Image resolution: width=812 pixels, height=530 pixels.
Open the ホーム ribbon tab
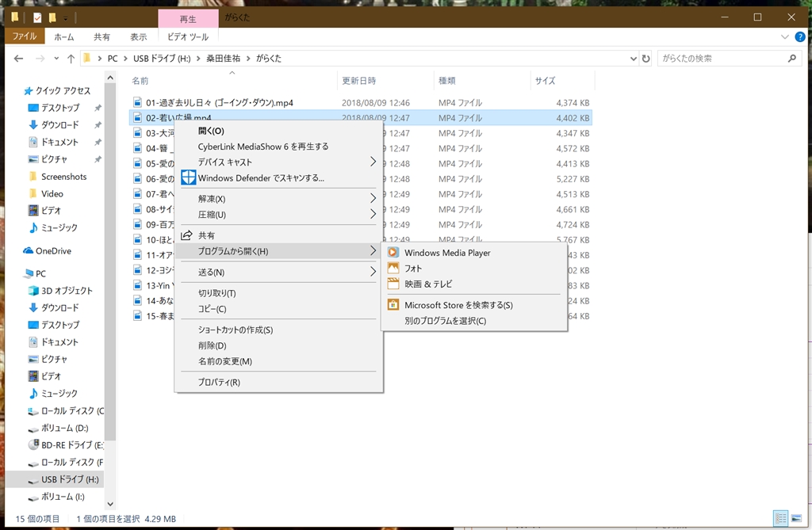(x=63, y=36)
